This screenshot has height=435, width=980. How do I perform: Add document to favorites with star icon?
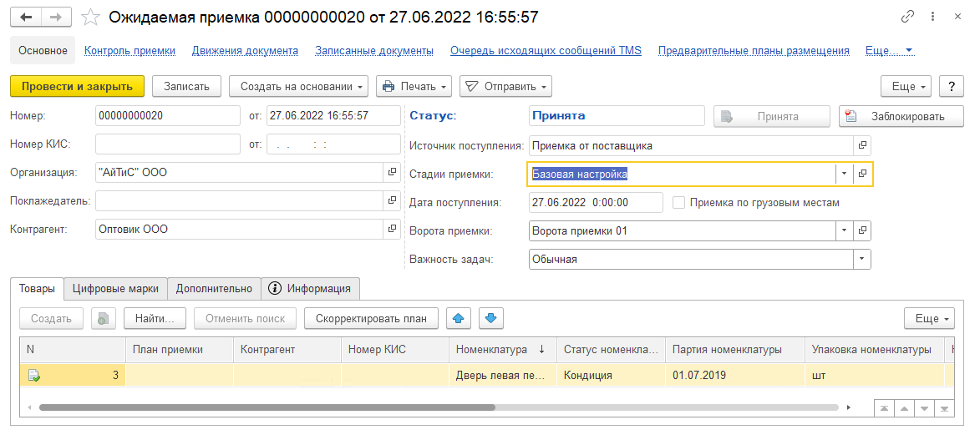click(90, 18)
